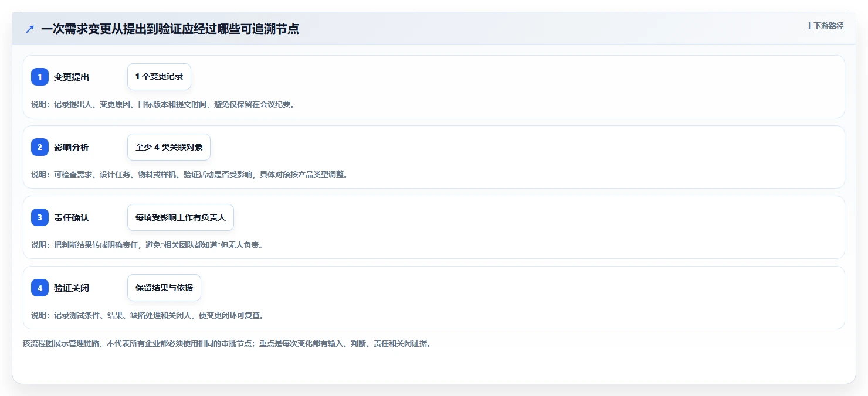This screenshot has width=868, height=396.
Task: Select step number 4 badge
Action: click(x=40, y=288)
